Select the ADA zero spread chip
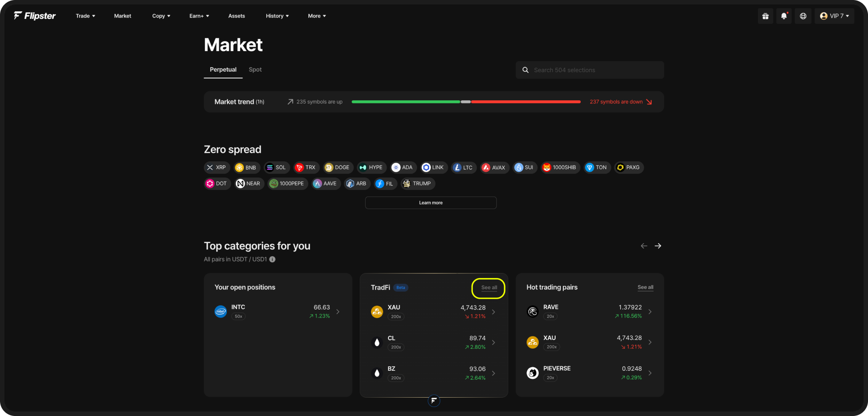Viewport: 868px width, 416px height. [404, 167]
